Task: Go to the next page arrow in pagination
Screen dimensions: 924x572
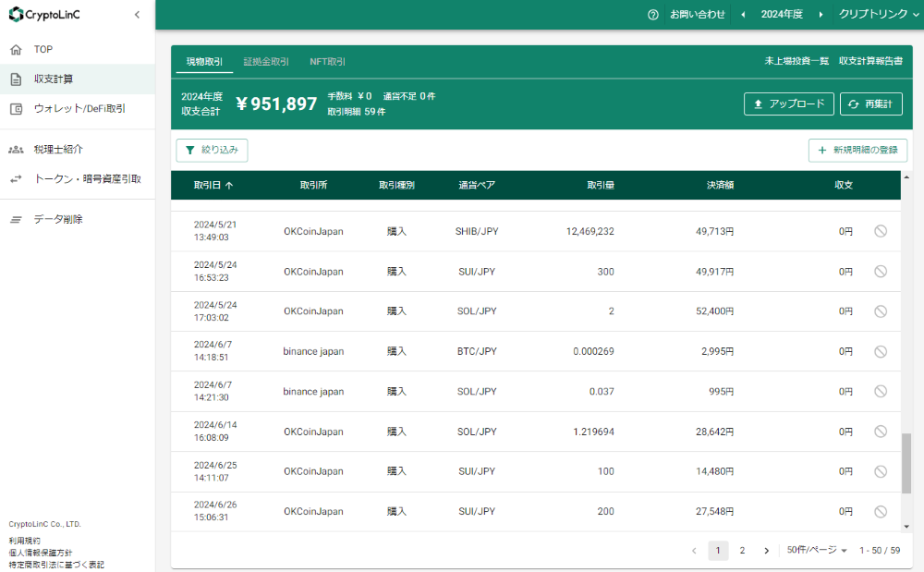Action: pyautogui.click(x=766, y=551)
